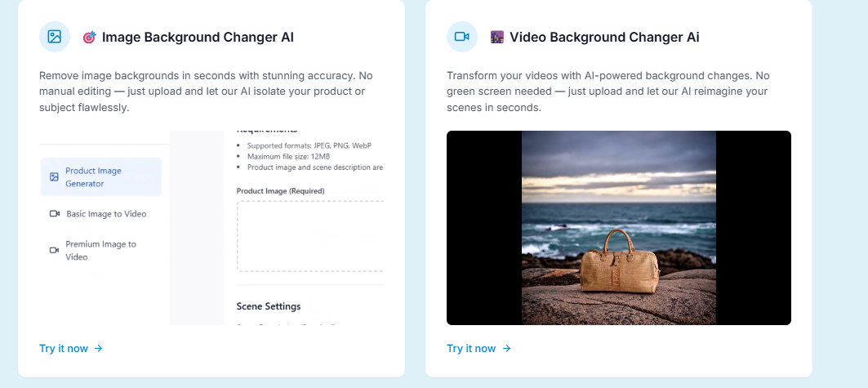Image resolution: width=868 pixels, height=388 pixels.
Task: Click the Supported formats: JPEG, PNG, WebP line
Action: click(309, 145)
